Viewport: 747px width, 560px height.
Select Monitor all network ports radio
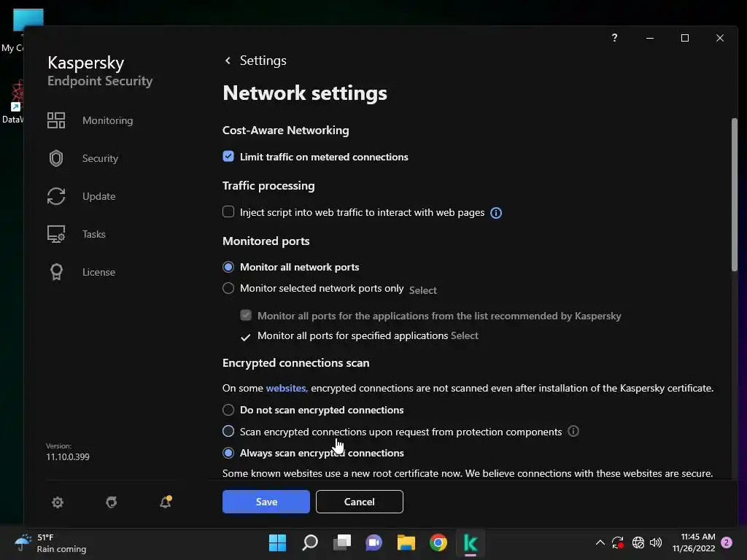click(228, 267)
